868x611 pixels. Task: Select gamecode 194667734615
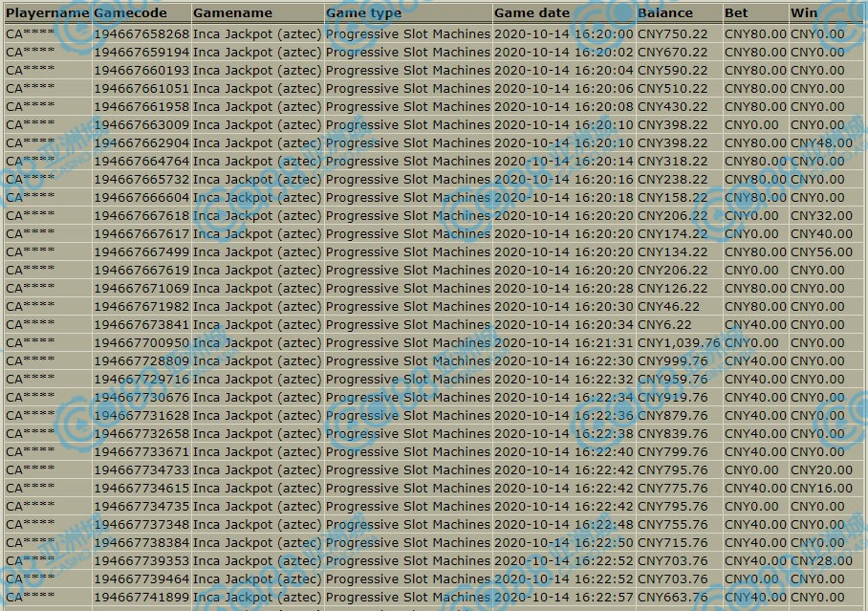[x=141, y=488]
